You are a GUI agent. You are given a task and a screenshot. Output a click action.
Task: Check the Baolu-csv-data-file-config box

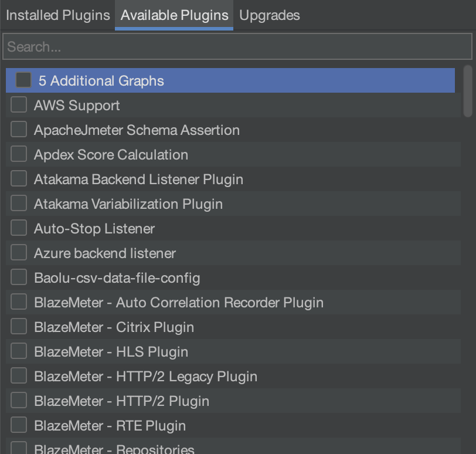click(19, 277)
